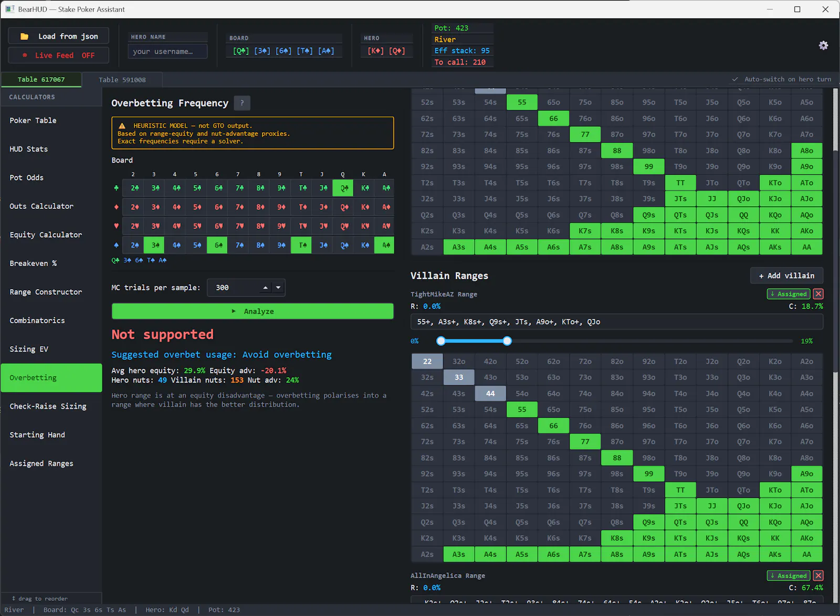
Task: Toggle Auto-switch on hero turn checkbox
Action: pyautogui.click(x=735, y=79)
